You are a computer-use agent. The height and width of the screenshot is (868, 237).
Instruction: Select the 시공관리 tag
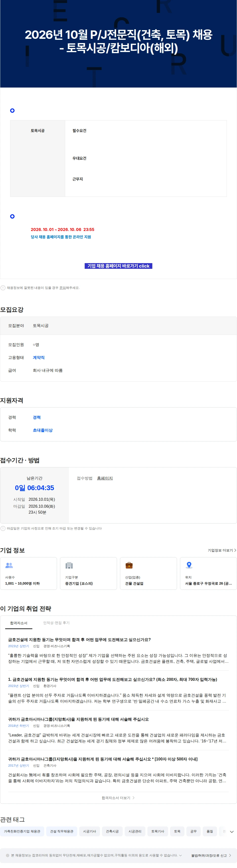click(x=135, y=831)
